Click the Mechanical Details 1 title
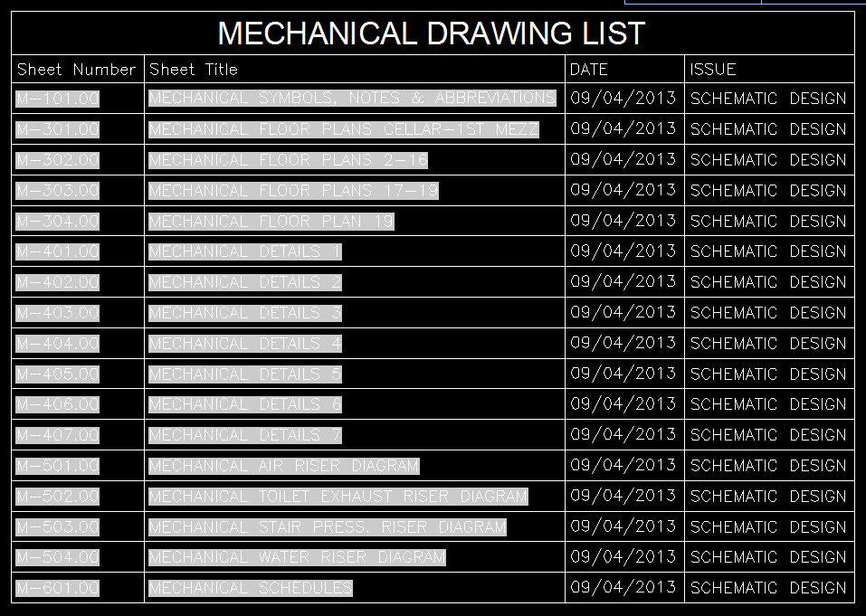Image resolution: width=866 pixels, height=616 pixels. [x=245, y=251]
